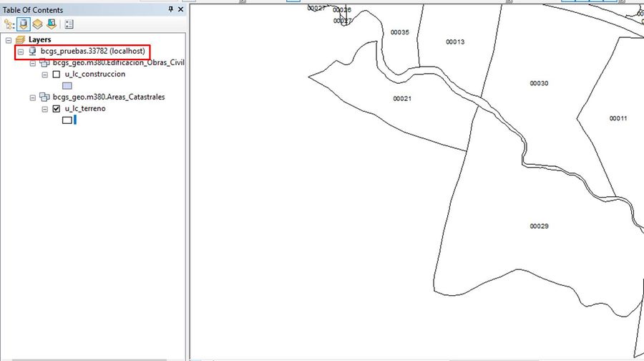The width and height of the screenshot is (644, 361).
Task: Click the Layers data frame icon
Action: click(20, 40)
